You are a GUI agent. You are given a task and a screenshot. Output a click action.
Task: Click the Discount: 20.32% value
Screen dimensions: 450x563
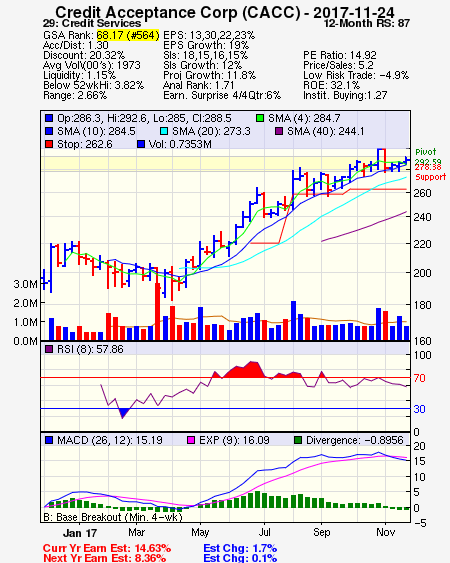click(x=84, y=55)
